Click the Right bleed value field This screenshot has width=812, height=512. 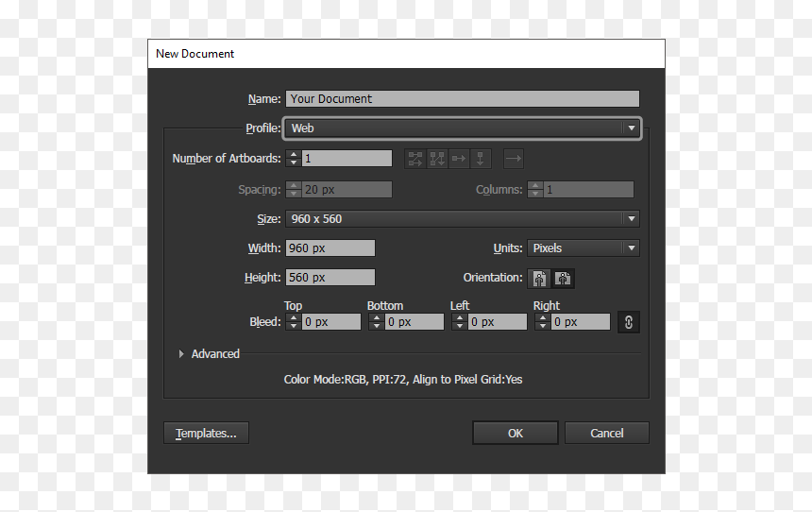click(x=581, y=322)
